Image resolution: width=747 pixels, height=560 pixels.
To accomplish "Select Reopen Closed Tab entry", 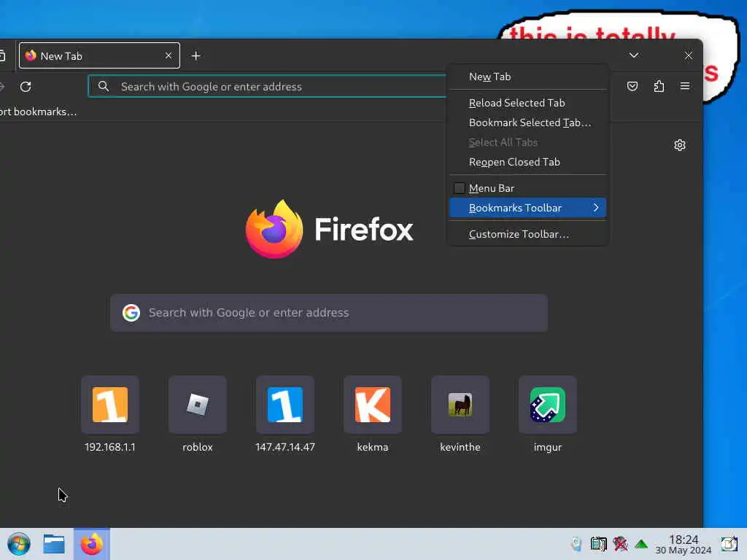I will (x=527, y=162).
